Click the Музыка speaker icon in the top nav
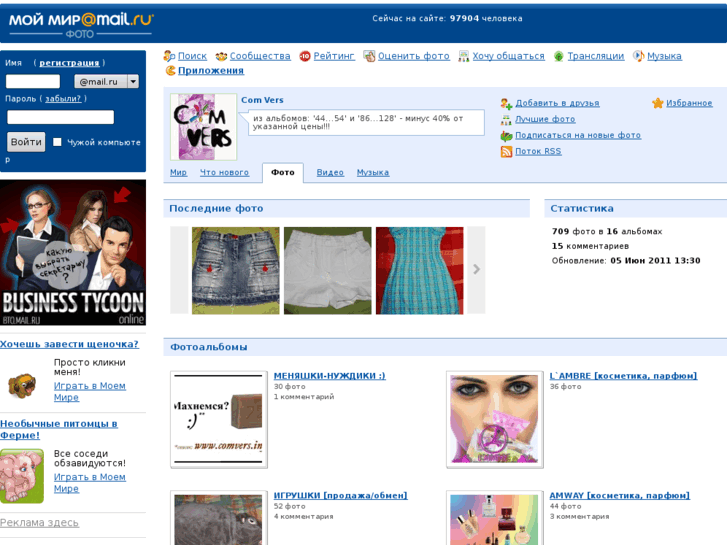The height and width of the screenshot is (545, 727). pyautogui.click(x=638, y=56)
